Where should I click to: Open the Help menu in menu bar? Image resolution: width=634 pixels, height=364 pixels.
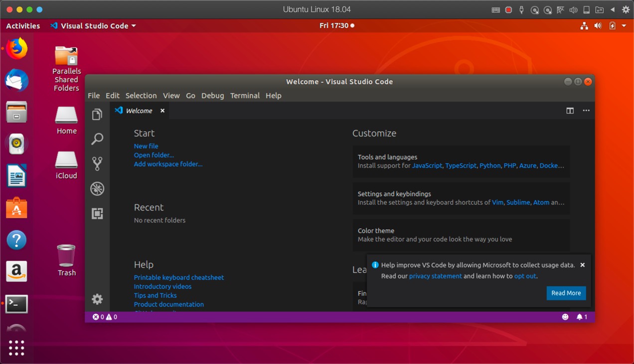(x=274, y=96)
